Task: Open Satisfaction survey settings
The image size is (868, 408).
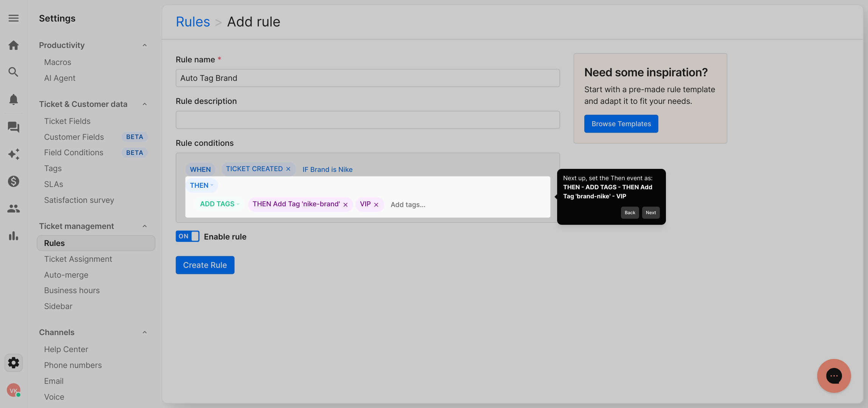Action: pyautogui.click(x=79, y=200)
